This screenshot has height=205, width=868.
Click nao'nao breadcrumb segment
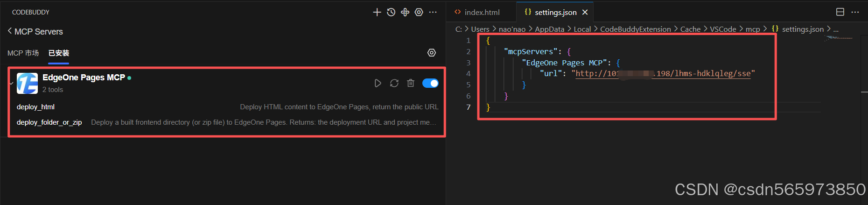tap(512, 29)
